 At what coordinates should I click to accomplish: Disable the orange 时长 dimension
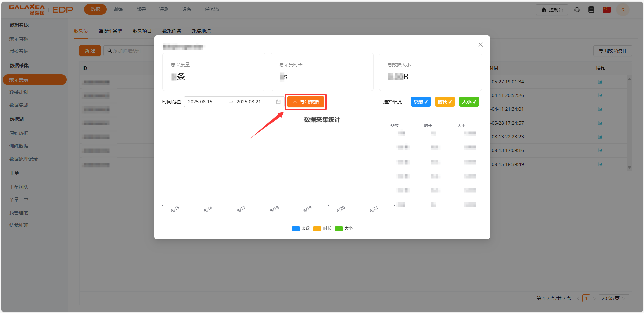[x=445, y=101]
